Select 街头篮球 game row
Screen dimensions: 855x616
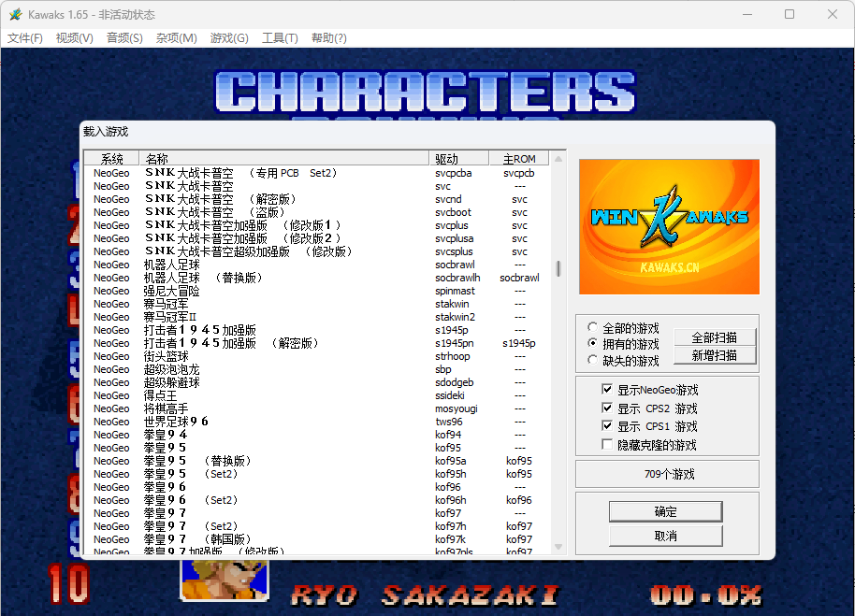[x=316, y=356]
